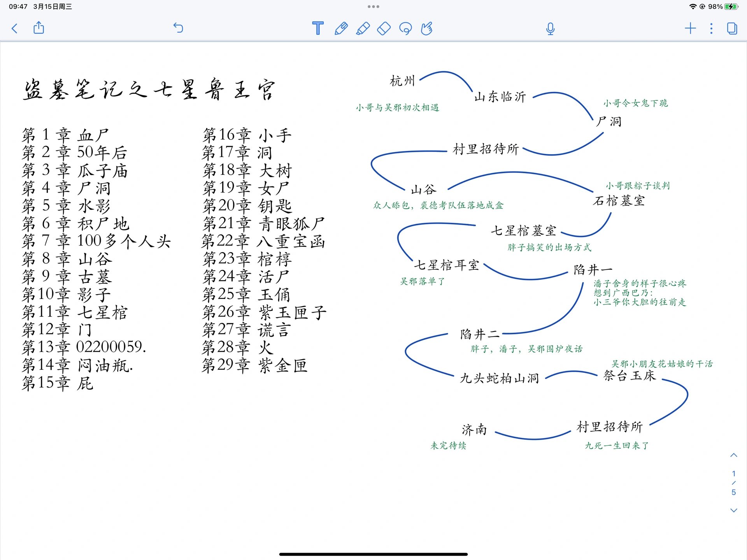This screenshot has height=560, width=747.
Task: Tap the green note 小哥令女鬼下跪
Action: (x=636, y=103)
